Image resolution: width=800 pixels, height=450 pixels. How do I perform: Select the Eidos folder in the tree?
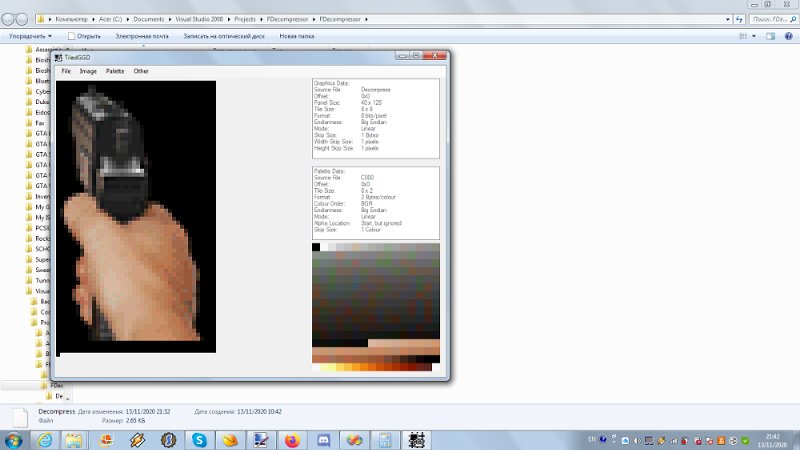pyautogui.click(x=38, y=112)
